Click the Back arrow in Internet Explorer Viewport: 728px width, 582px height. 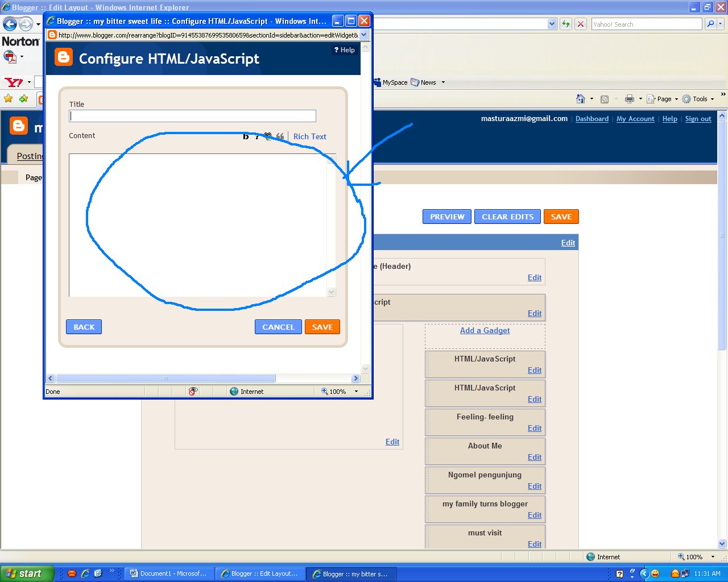pos(10,24)
